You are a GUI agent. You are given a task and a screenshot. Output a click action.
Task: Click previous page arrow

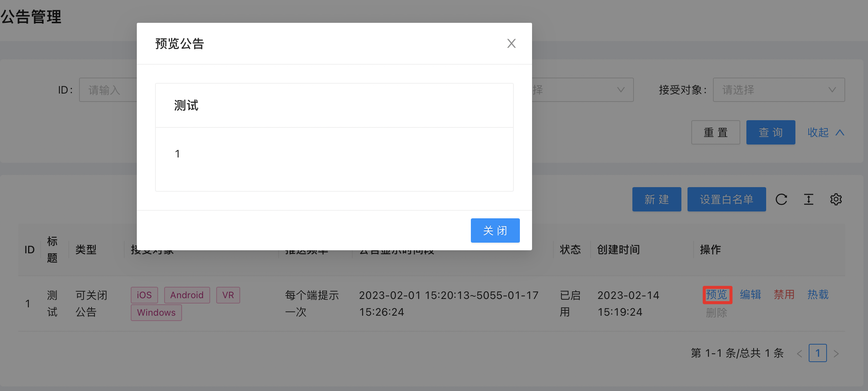point(800,354)
